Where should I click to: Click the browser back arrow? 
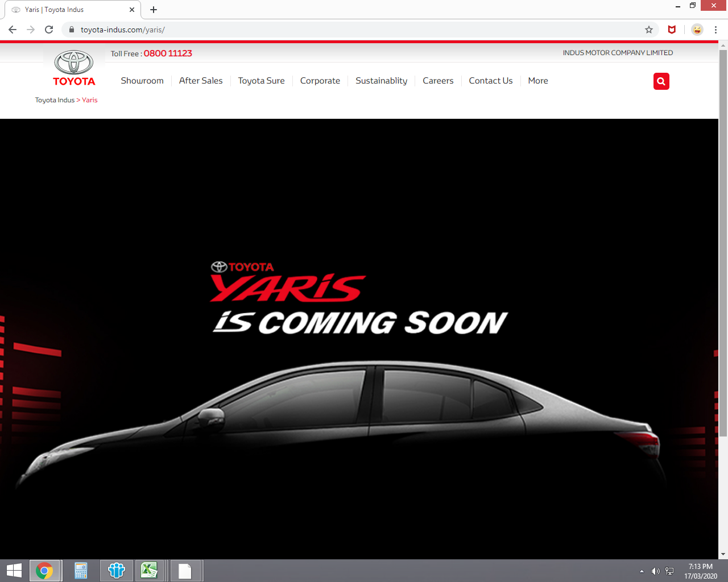point(13,30)
